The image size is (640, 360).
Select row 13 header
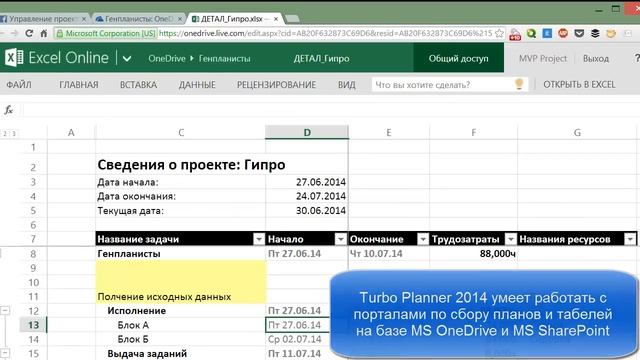(33, 325)
